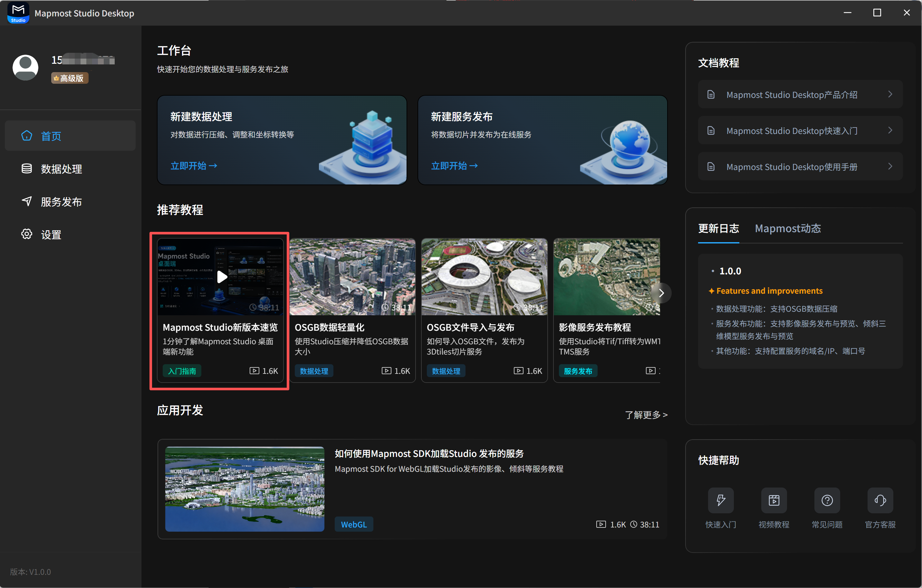922x588 pixels.
Task: Click the Features and improvements heading
Action: (769, 291)
